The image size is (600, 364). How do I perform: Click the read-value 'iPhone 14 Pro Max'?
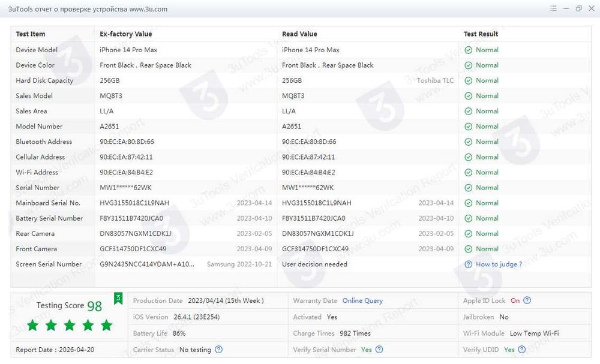311,50
